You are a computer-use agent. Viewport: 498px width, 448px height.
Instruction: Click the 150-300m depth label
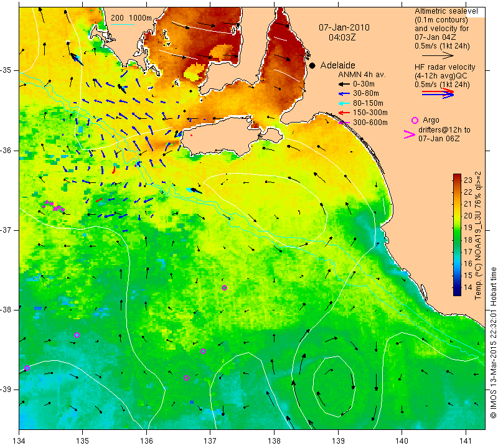370,113
